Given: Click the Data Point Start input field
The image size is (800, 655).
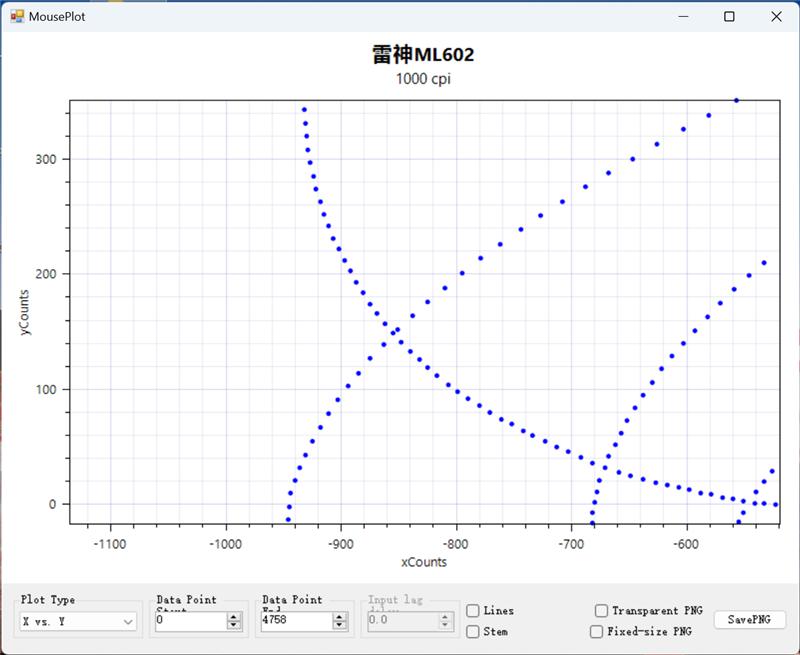Looking at the screenshot, I should [190, 621].
